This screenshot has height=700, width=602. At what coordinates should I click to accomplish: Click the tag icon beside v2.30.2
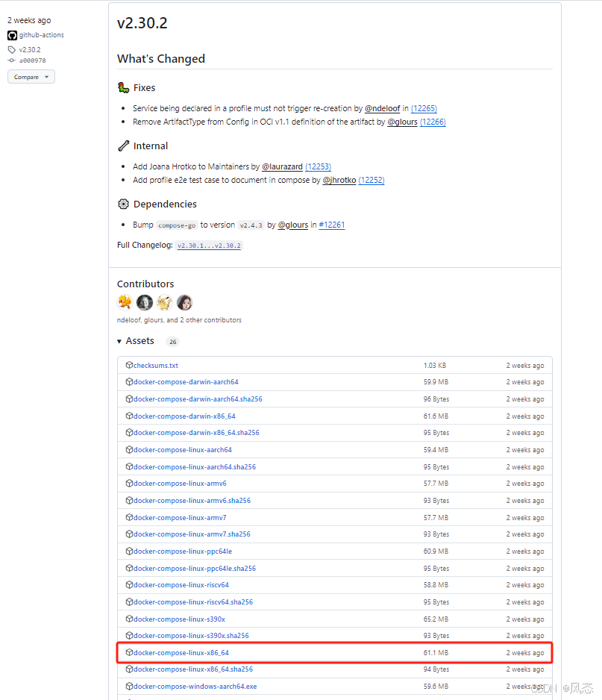click(x=12, y=49)
